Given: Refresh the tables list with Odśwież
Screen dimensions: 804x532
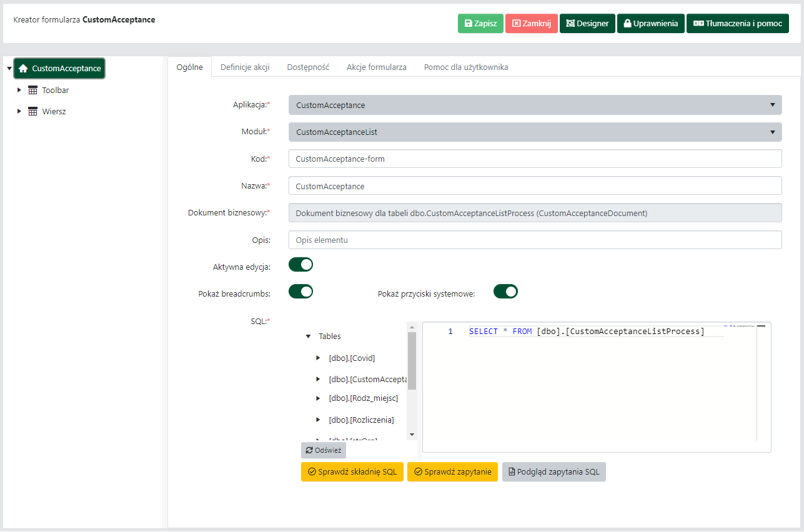Looking at the screenshot, I should (x=323, y=450).
